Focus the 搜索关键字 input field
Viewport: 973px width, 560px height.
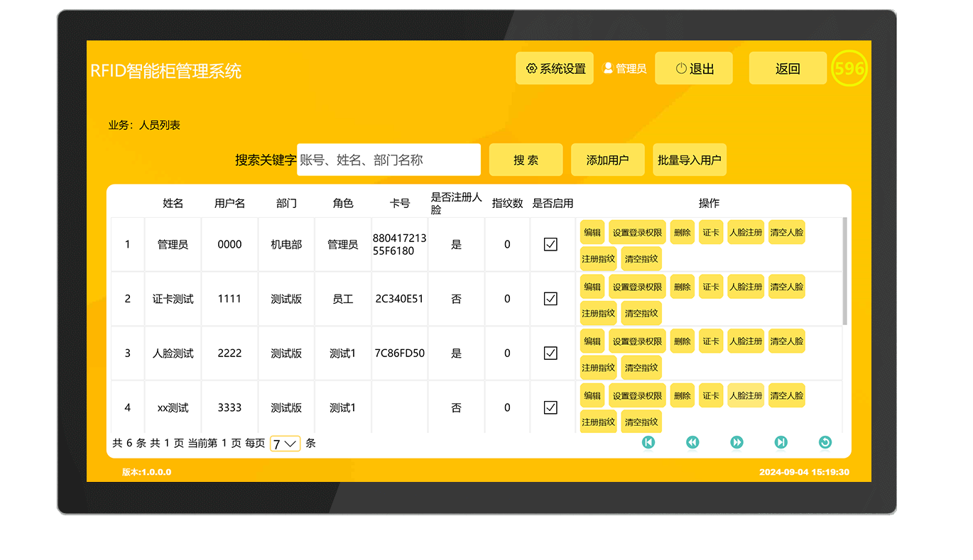[x=388, y=160]
